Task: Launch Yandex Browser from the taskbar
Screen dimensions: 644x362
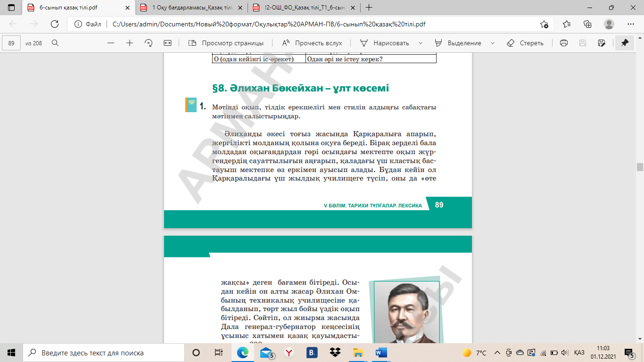Action: coord(289,353)
